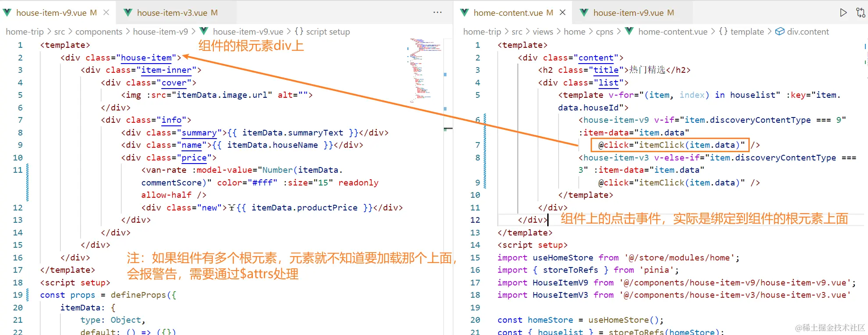
Task: Click 'homeStore' constant on line 20
Action: tap(550, 320)
